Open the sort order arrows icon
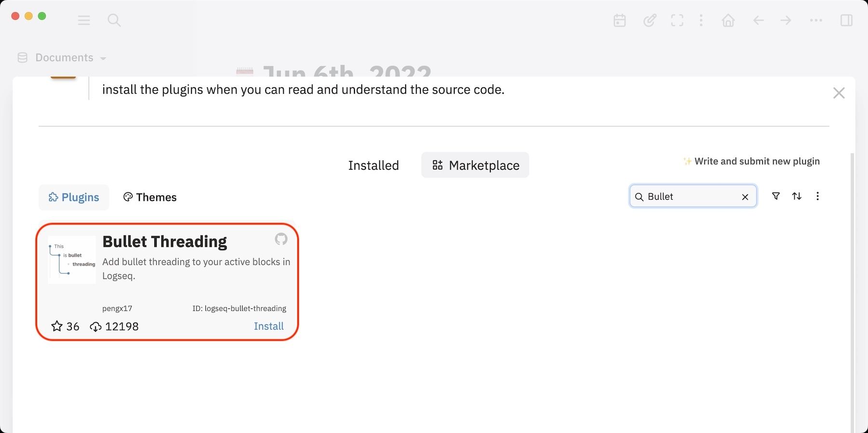Image resolution: width=868 pixels, height=433 pixels. (797, 196)
